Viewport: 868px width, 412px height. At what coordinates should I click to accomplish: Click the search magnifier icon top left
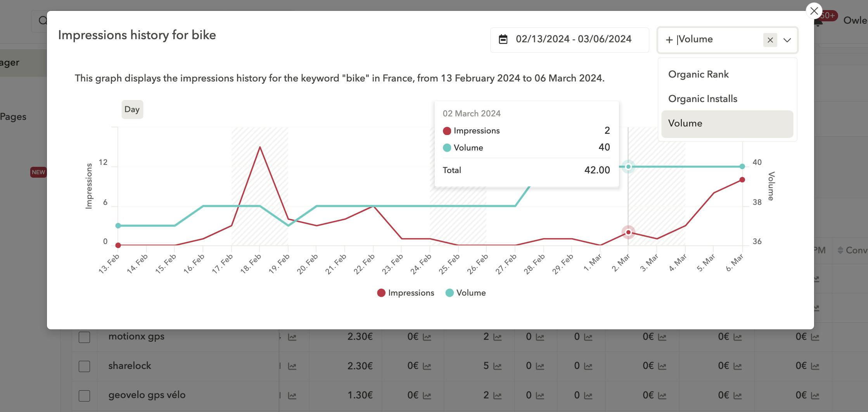(42, 20)
